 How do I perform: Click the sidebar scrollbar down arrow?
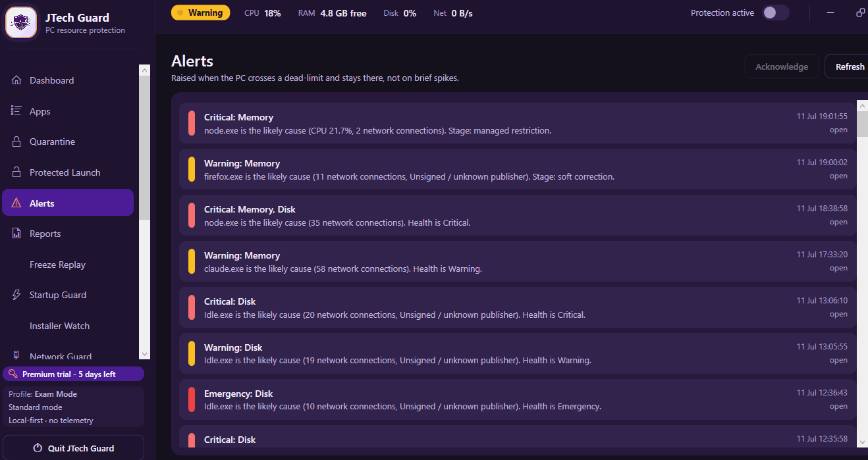pos(145,354)
